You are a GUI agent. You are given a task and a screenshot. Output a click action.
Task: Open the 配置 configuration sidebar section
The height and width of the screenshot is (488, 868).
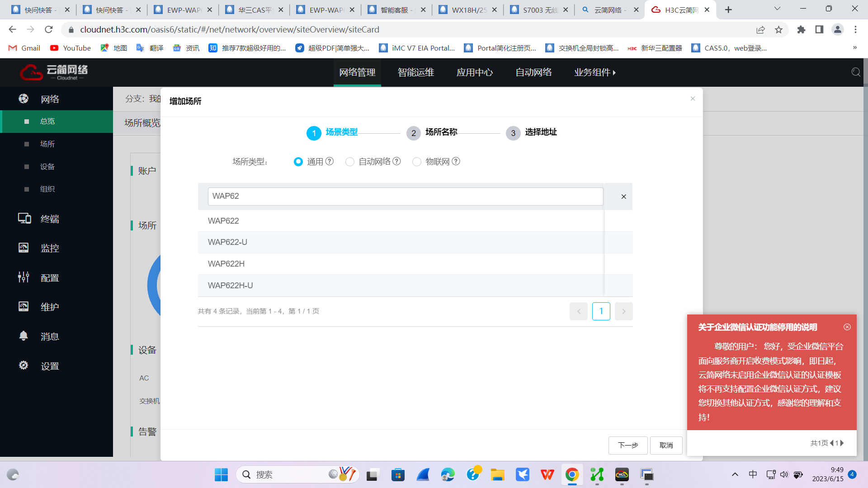click(x=50, y=278)
